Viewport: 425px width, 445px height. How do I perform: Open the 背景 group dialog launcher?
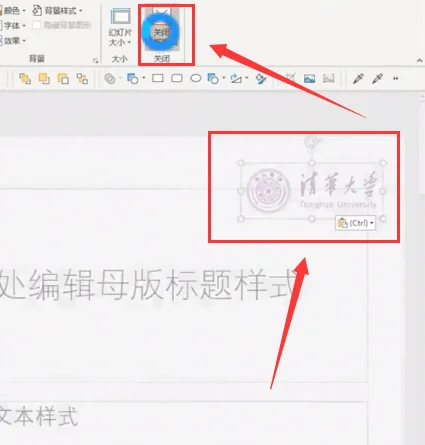(x=96, y=60)
